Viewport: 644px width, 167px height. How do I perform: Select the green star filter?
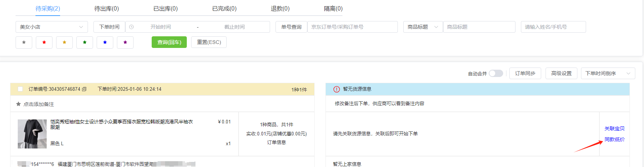pyautogui.click(x=85, y=42)
